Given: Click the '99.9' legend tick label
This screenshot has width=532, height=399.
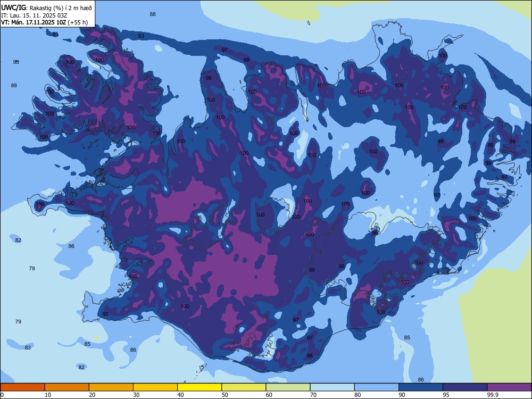Looking at the screenshot, I should 492,395.
